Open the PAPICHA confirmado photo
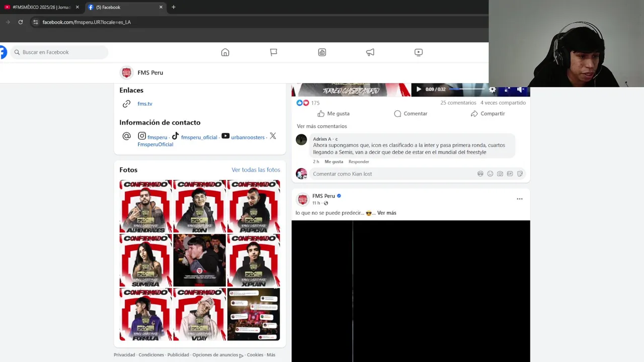Screen dimensions: 644x362 click(x=254, y=206)
